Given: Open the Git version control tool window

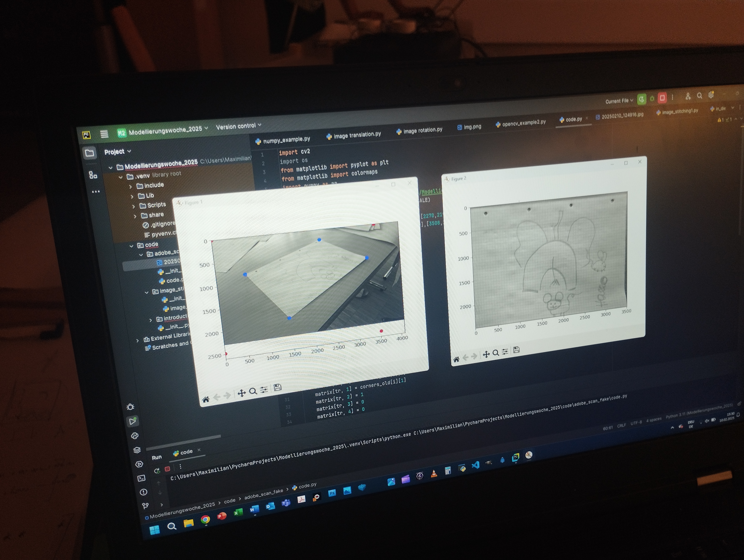Looking at the screenshot, I should coord(145,506).
